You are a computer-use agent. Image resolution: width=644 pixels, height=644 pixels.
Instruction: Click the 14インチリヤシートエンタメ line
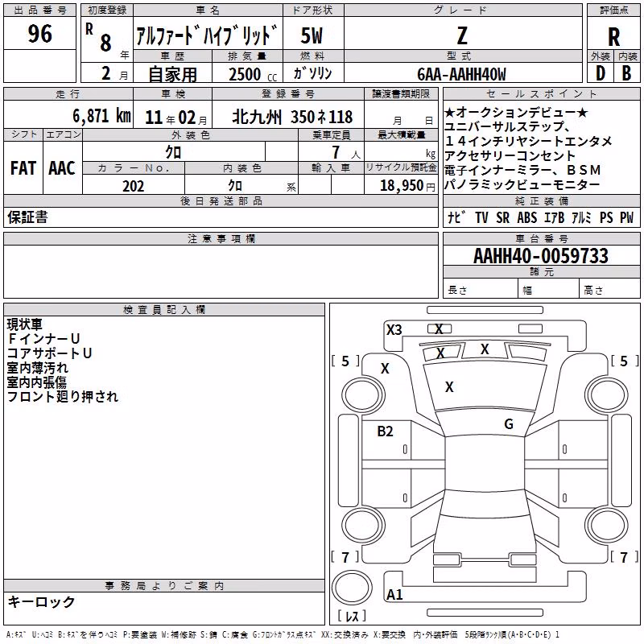point(529,142)
